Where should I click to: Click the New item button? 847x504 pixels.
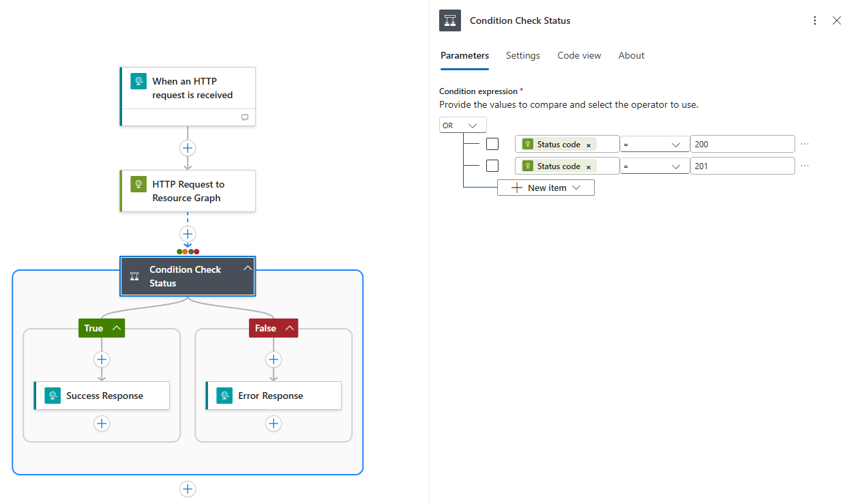pyautogui.click(x=546, y=188)
